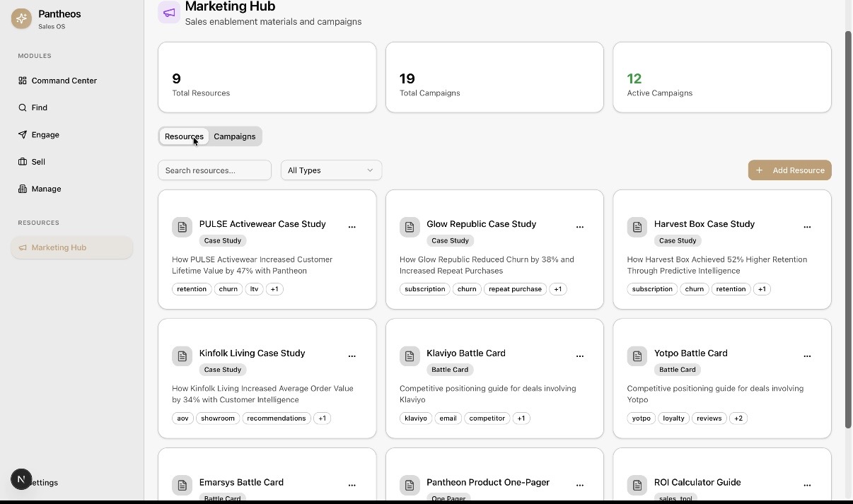Click document icon on Glow Republic Case Study
The height and width of the screenshot is (504, 853).
click(x=410, y=227)
